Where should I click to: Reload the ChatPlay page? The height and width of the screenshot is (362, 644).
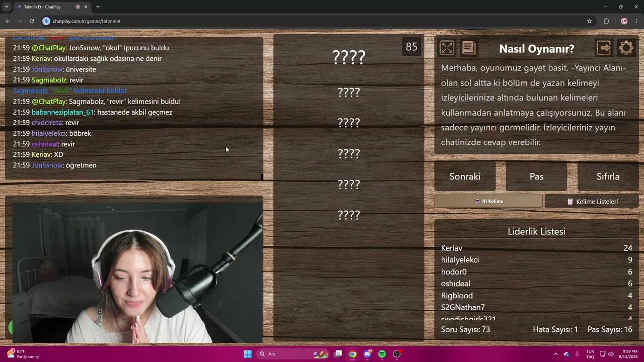tap(32, 21)
